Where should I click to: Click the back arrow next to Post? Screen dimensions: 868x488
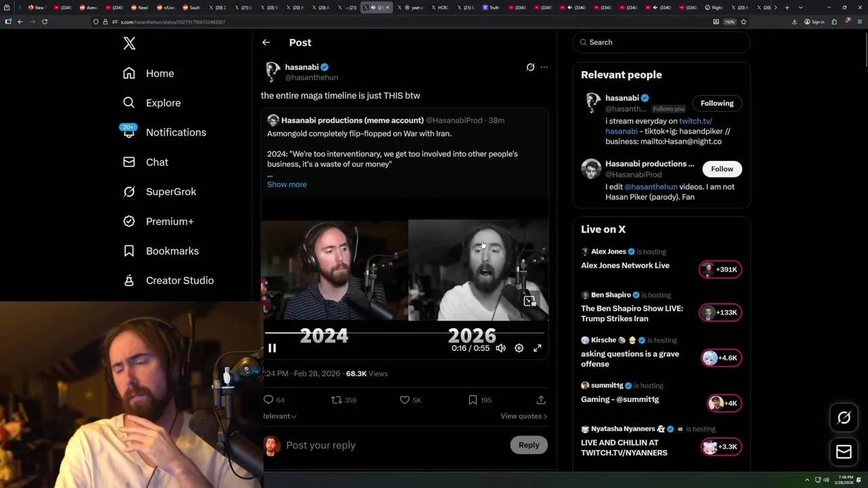266,42
